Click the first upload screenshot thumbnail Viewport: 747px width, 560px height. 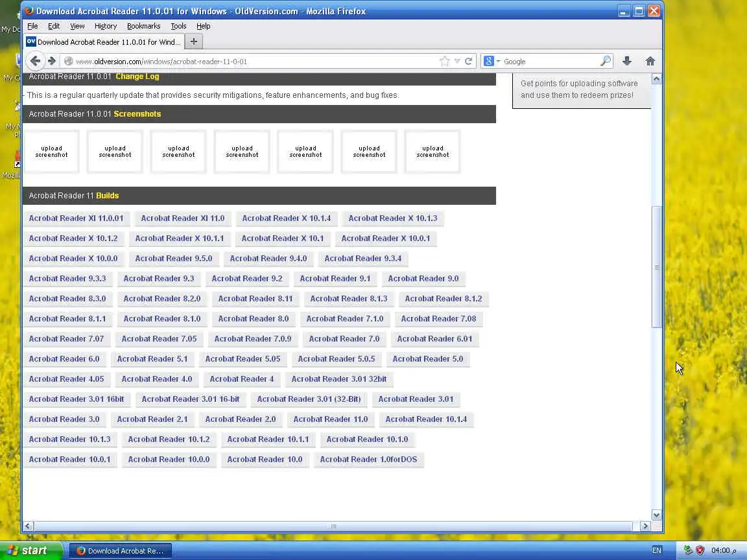pyautogui.click(x=51, y=152)
